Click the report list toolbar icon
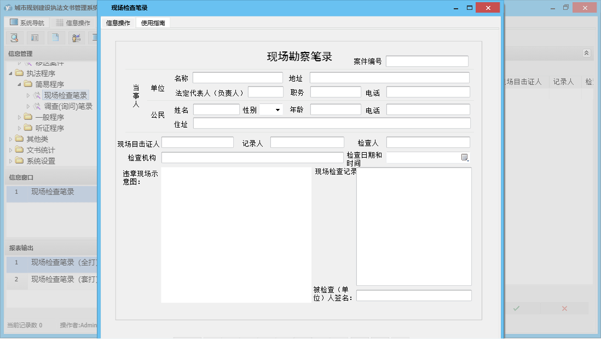This screenshot has width=601, height=364. [x=34, y=38]
